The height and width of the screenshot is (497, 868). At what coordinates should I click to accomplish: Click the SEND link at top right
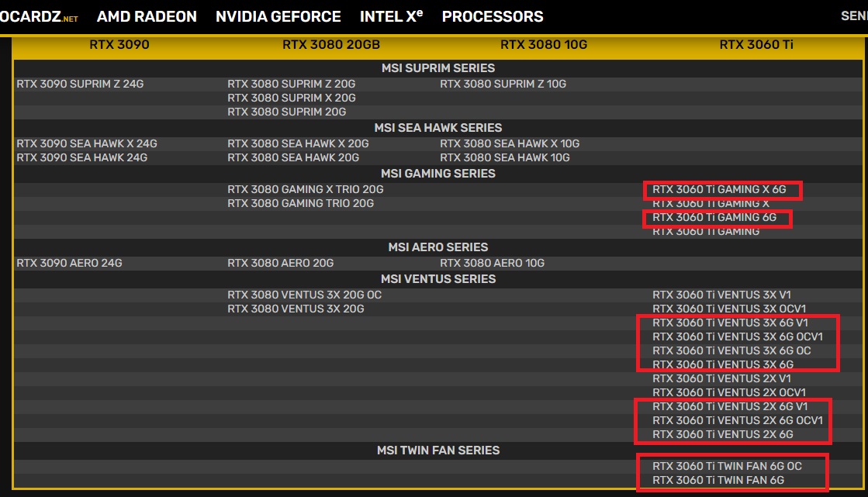854,15
